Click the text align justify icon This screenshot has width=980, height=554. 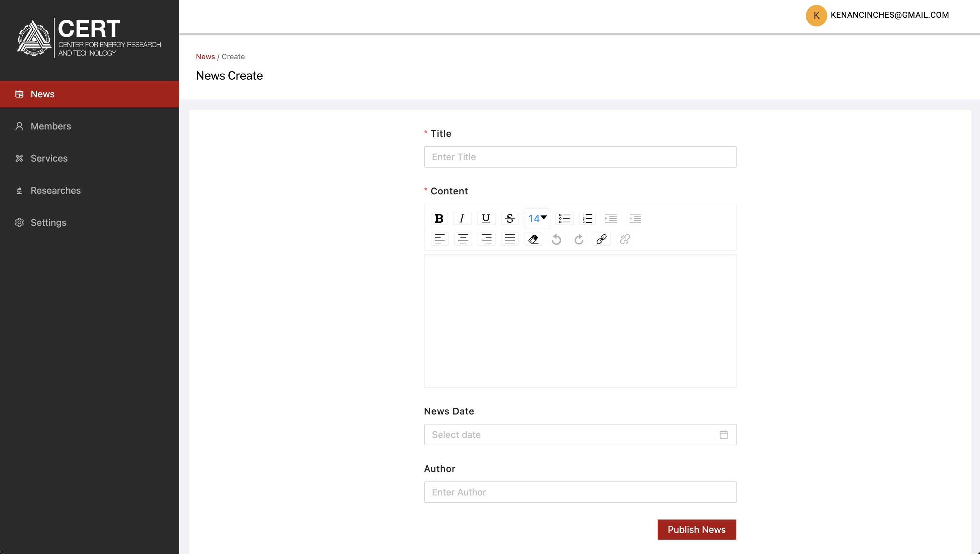(509, 239)
